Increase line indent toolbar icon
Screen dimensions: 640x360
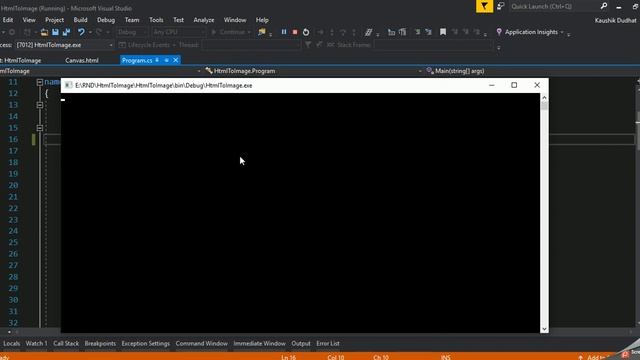[402, 32]
